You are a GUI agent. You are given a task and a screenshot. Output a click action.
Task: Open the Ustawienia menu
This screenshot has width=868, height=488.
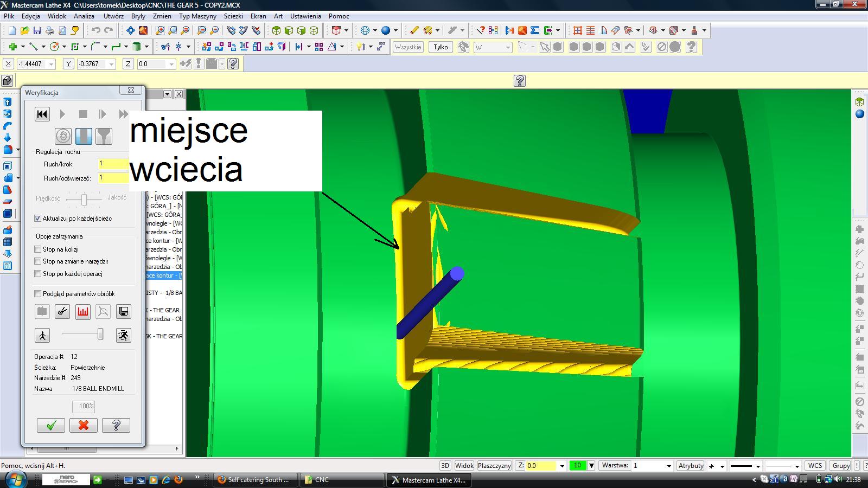(305, 16)
